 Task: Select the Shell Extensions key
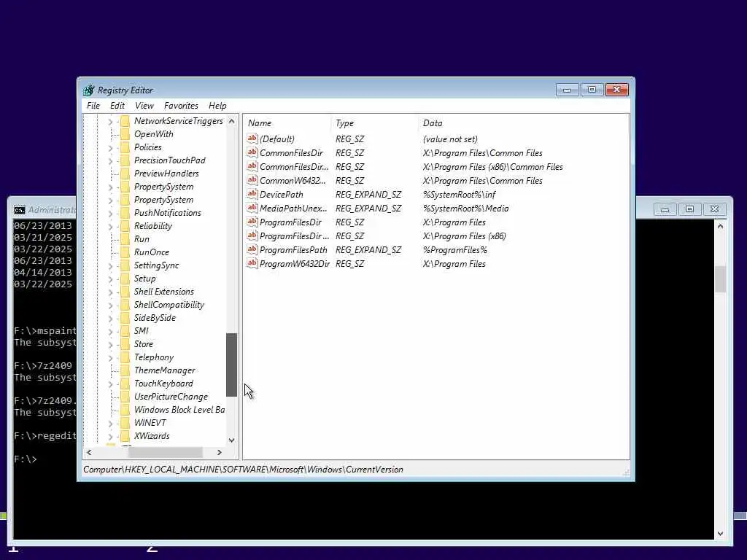(164, 292)
